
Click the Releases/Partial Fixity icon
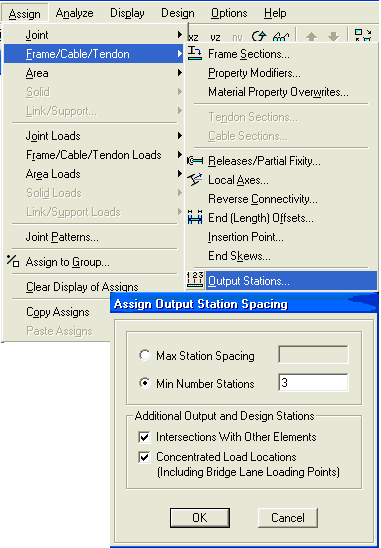click(195, 161)
